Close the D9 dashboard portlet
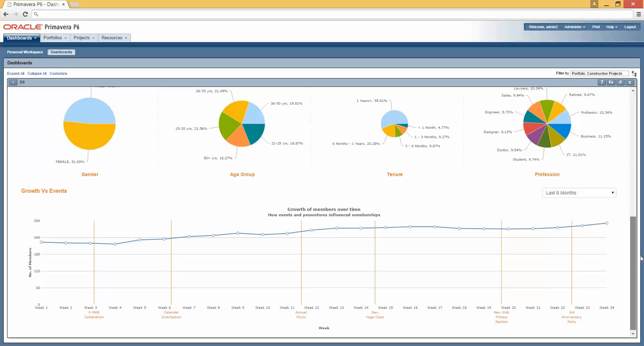Viewport: 644px width, 346px height. click(630, 82)
